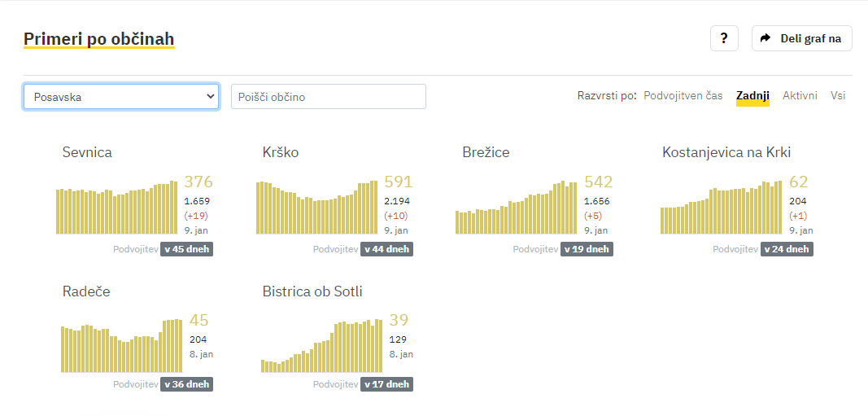Open the Primeri po občinah heading link

(x=99, y=39)
